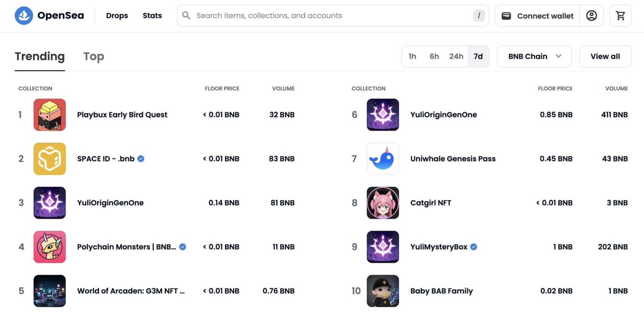This screenshot has width=644, height=313.
Task: Click the 83 BNB volume value
Action: [x=282, y=159]
